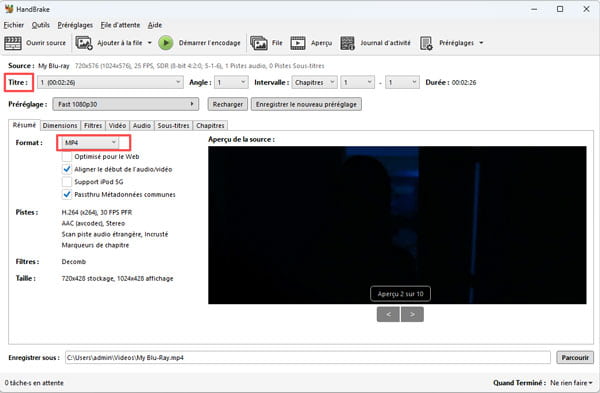
Task: Click the Parcourir button
Action: coord(575,357)
